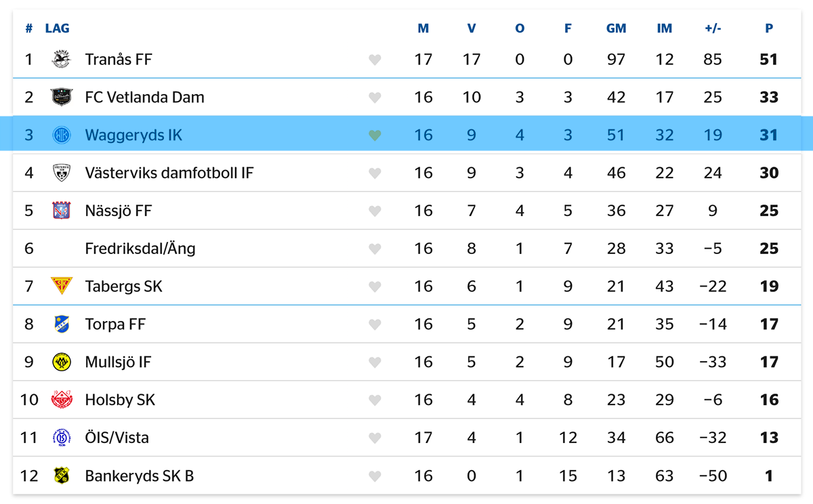
Task: Click the FC Vetlanda Dam crest
Action: tap(61, 98)
